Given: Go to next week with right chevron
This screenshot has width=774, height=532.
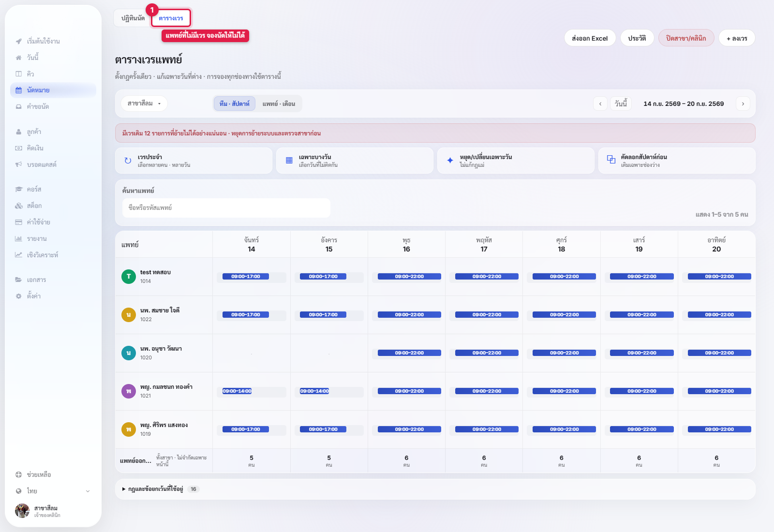Looking at the screenshot, I should [x=743, y=103].
